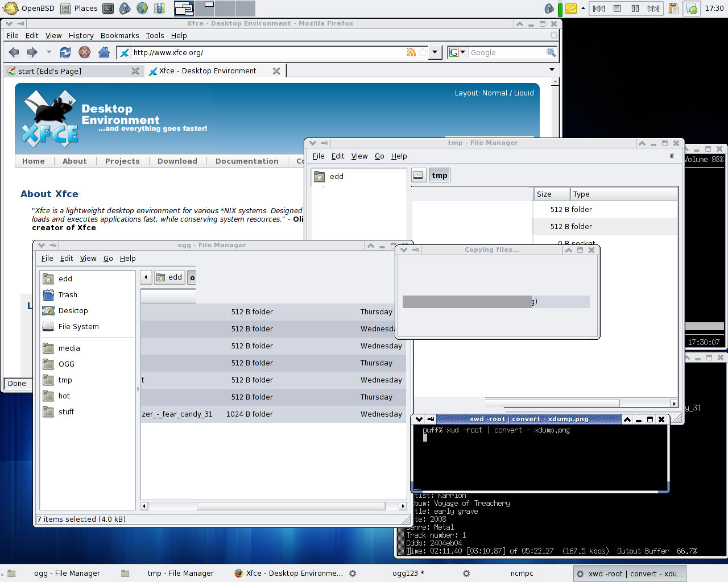Click the Download link on Xfce site
The image size is (728, 582).
click(177, 161)
